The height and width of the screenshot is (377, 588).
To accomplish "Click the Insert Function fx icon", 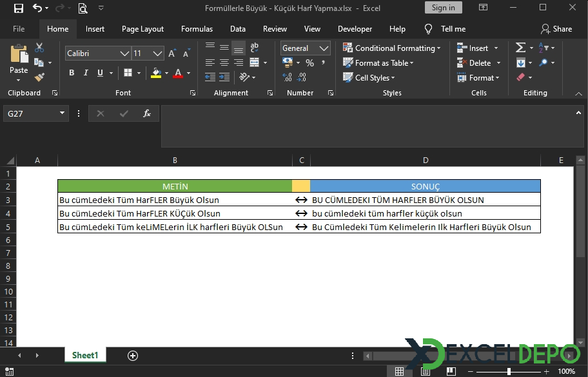I will coord(147,113).
